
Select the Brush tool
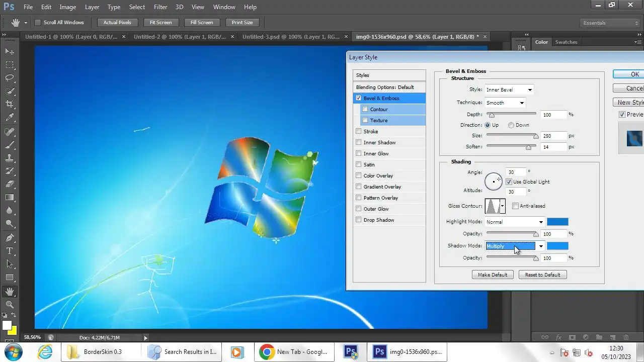point(10,144)
